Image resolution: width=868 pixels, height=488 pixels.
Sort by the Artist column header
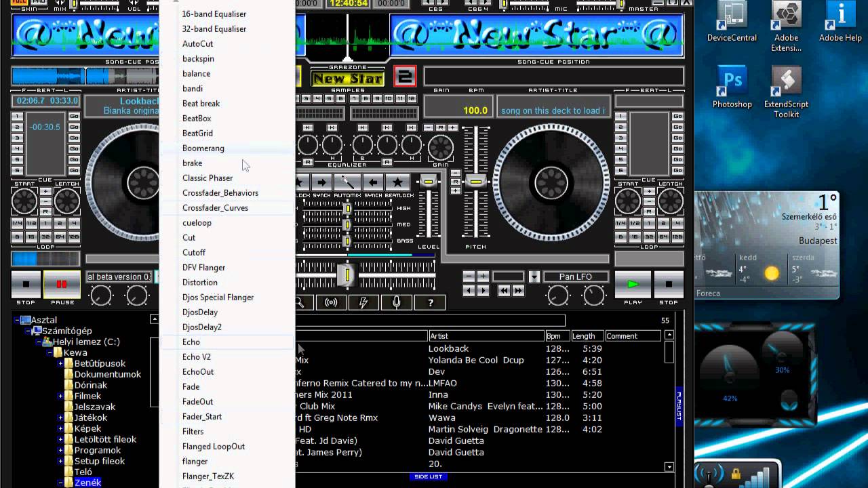pyautogui.click(x=486, y=336)
